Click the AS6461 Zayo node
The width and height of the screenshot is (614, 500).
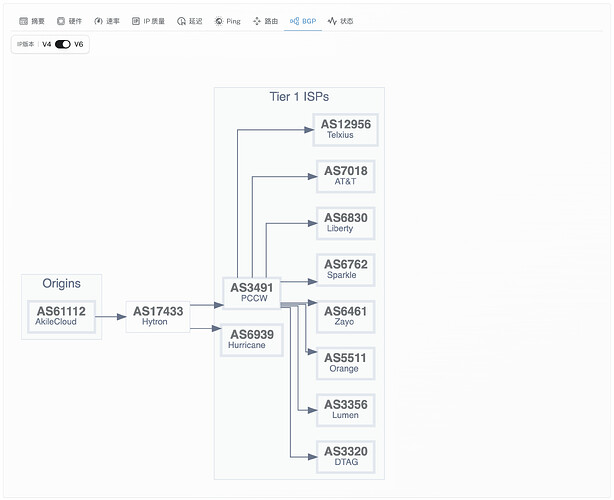[x=345, y=317]
